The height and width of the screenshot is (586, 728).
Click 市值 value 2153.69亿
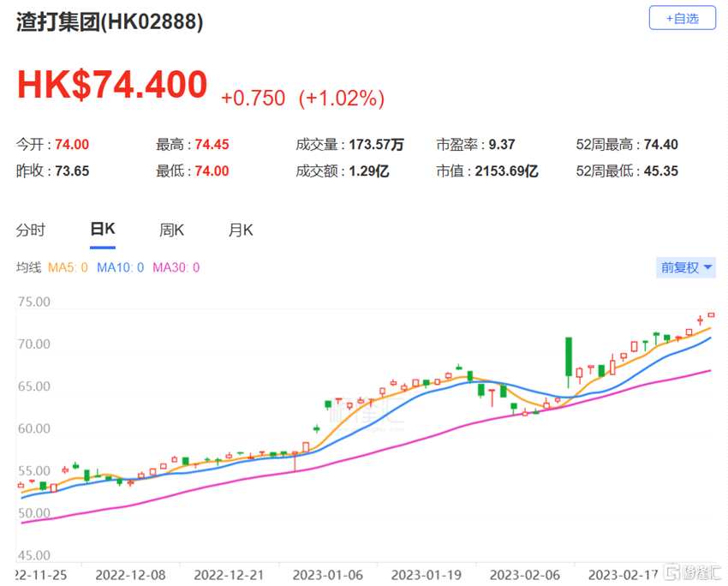[x=506, y=170]
